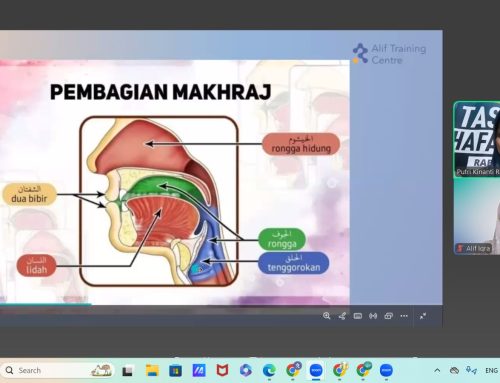Open Microsoft Copilot icon in taskbar
Screen dimensions: 500x383
(246, 370)
